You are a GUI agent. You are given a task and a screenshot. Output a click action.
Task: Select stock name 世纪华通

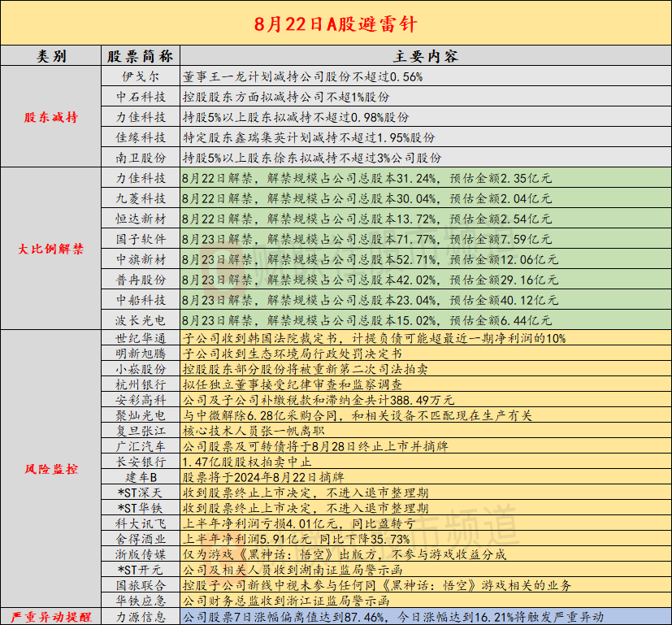pyautogui.click(x=141, y=338)
